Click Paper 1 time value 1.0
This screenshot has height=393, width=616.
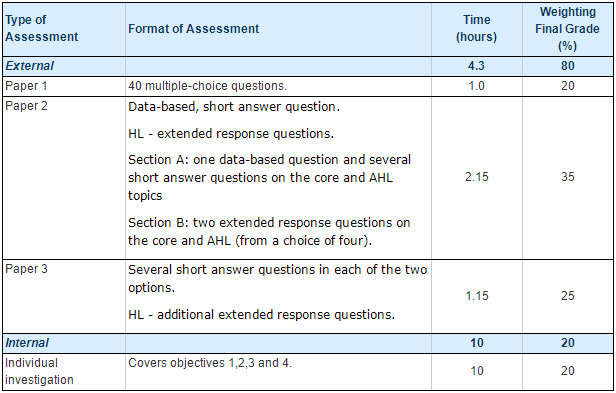coord(477,86)
